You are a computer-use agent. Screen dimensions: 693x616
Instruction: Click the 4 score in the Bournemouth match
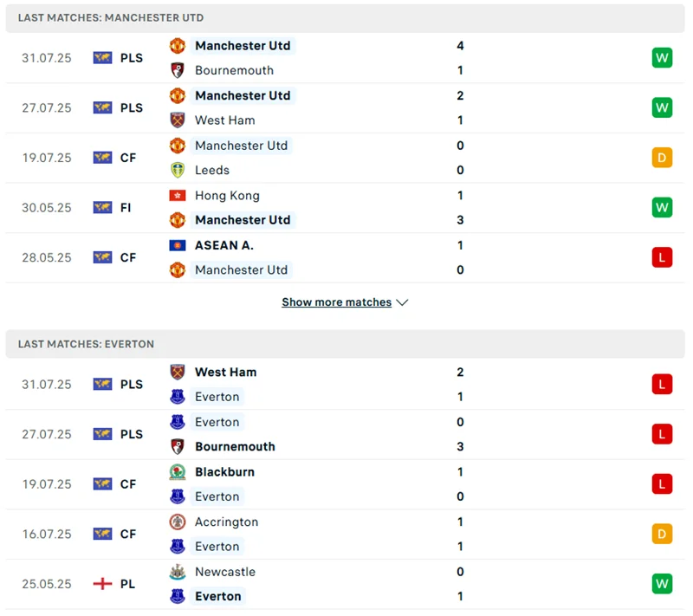click(460, 45)
